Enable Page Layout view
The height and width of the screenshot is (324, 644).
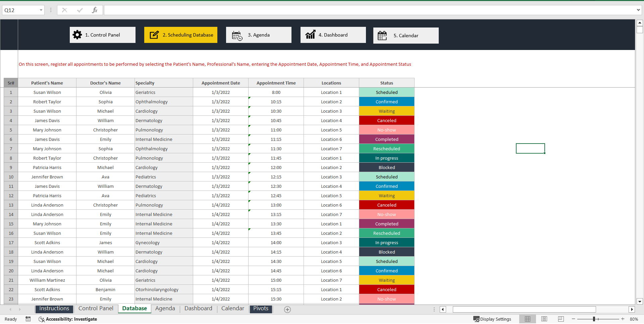pyautogui.click(x=544, y=319)
